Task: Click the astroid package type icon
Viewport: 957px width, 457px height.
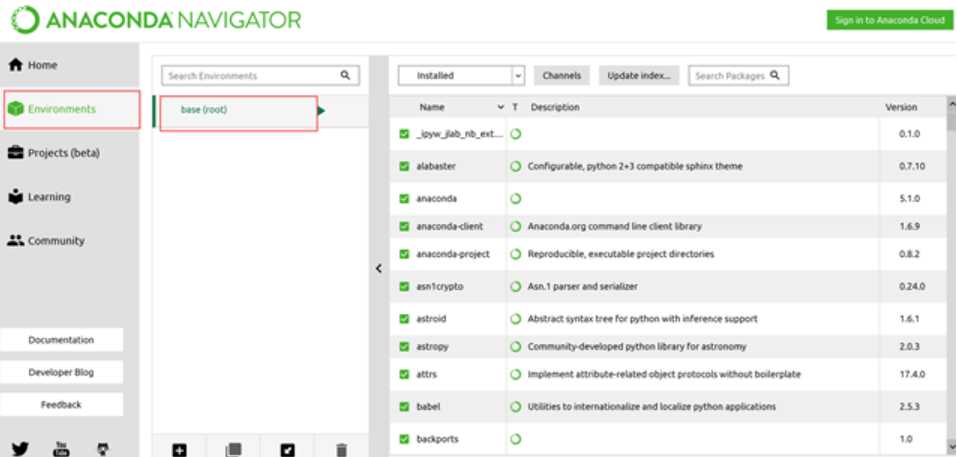Action: 516,318
